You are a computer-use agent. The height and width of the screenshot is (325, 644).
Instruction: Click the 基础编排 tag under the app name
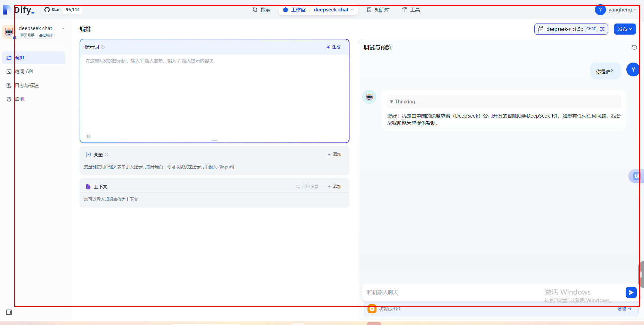(x=46, y=35)
